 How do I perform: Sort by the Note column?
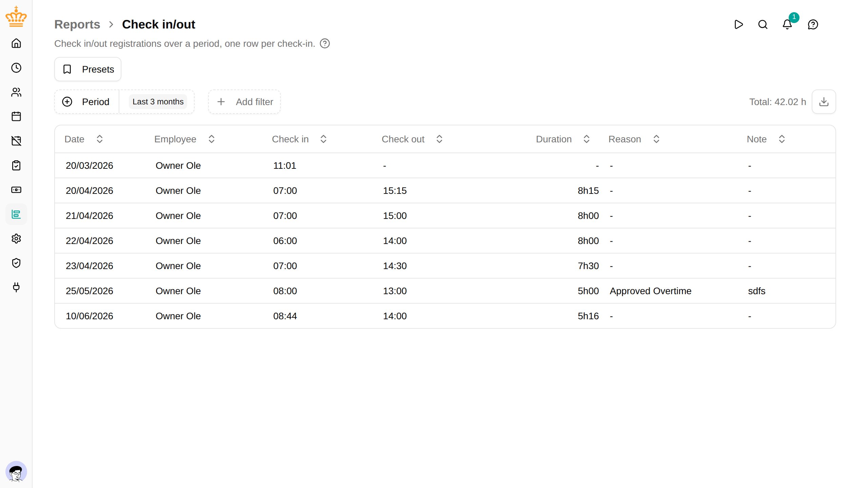[x=766, y=139]
